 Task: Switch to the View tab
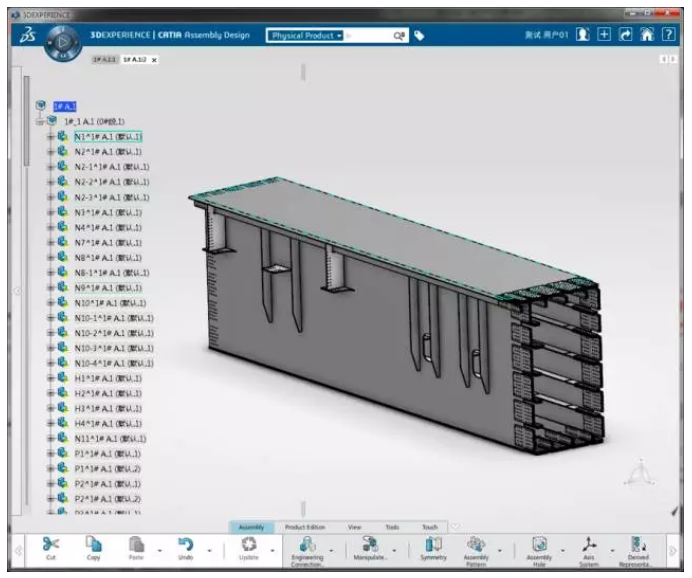coord(354,527)
